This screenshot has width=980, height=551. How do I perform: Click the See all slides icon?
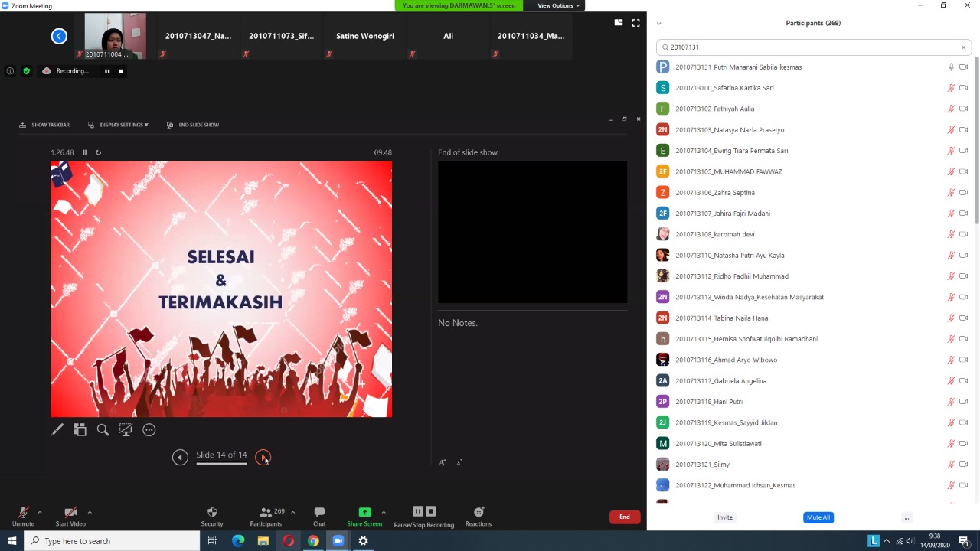click(x=80, y=430)
